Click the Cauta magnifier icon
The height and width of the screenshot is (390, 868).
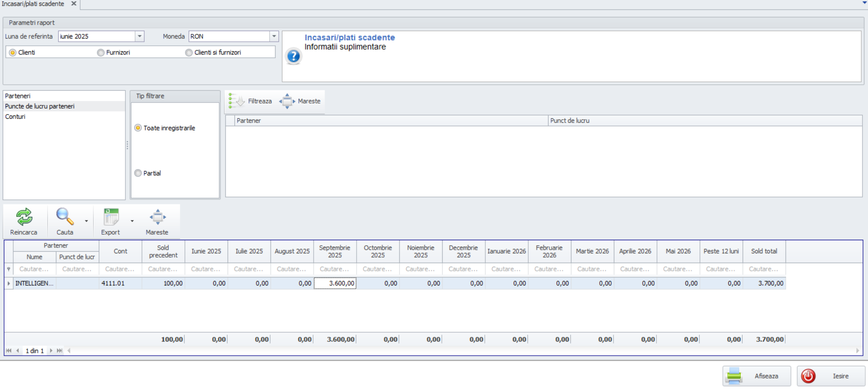pyautogui.click(x=64, y=217)
